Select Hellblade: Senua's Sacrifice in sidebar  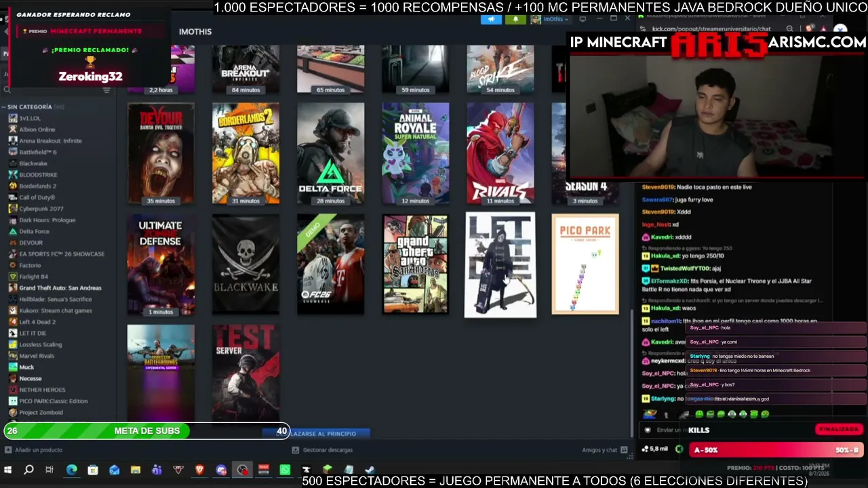[x=56, y=299]
